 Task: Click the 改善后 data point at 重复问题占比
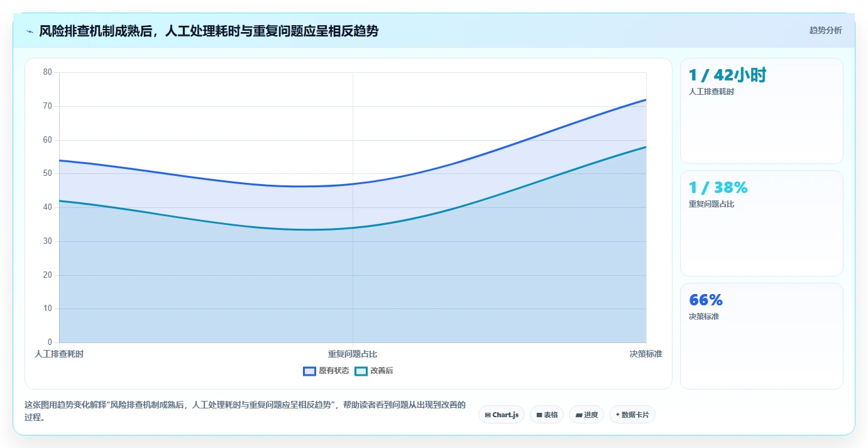(x=353, y=227)
